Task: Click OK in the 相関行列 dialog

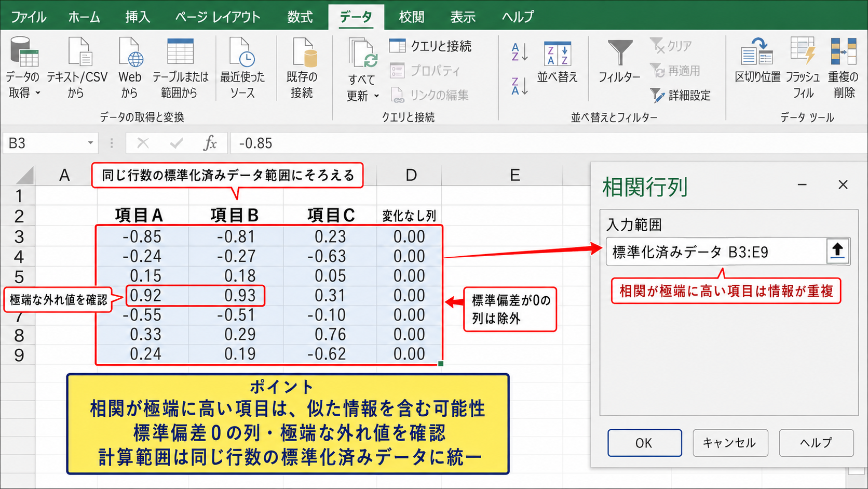Action: click(x=644, y=443)
